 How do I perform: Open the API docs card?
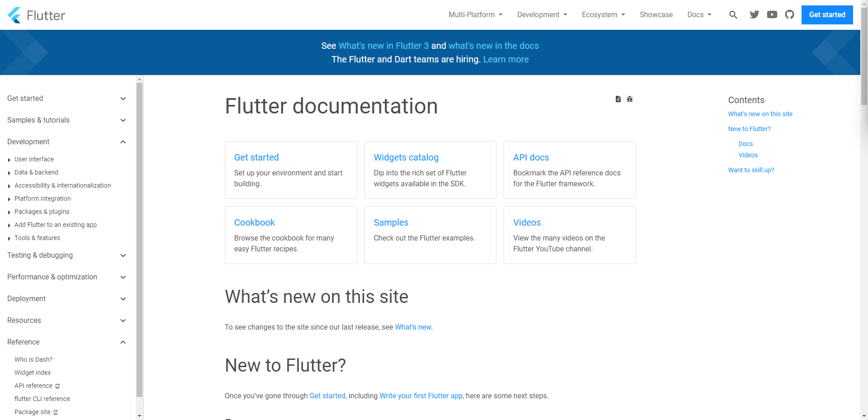570,170
